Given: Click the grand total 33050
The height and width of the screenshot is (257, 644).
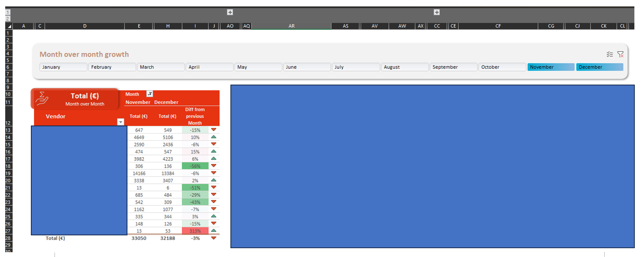Looking at the screenshot, I should 139,238.
